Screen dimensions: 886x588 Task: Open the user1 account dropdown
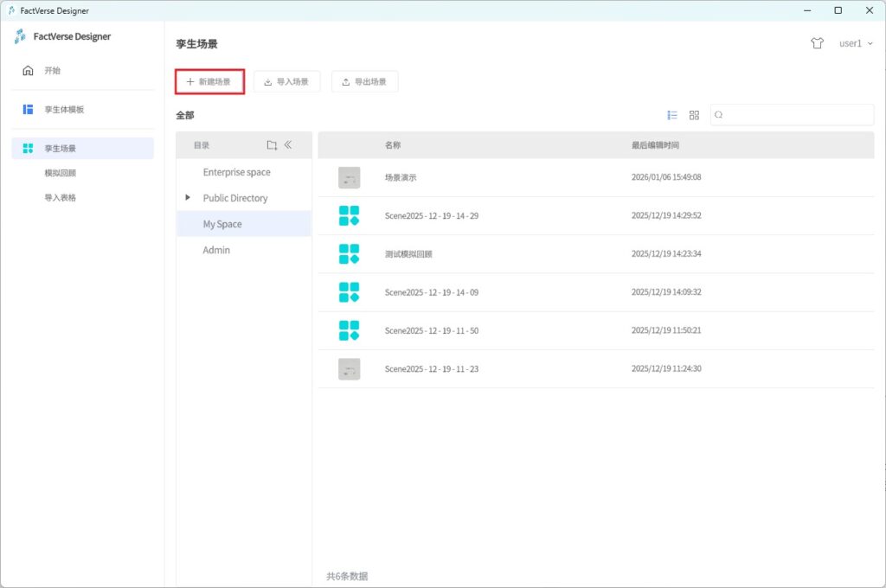(855, 43)
